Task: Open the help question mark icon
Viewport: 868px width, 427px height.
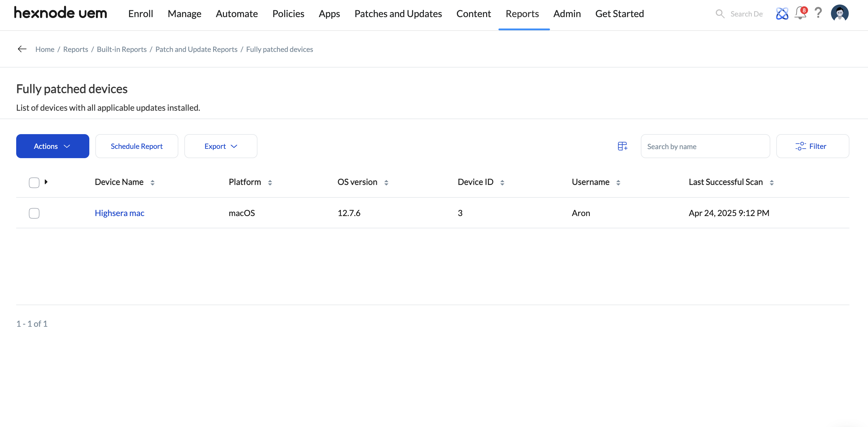Action: (x=818, y=13)
